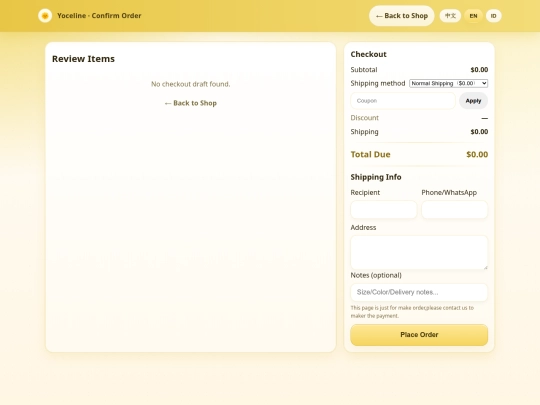Screen dimensions: 540x405
Task: Click the Subtotal $0.00 value
Action: (479, 70)
